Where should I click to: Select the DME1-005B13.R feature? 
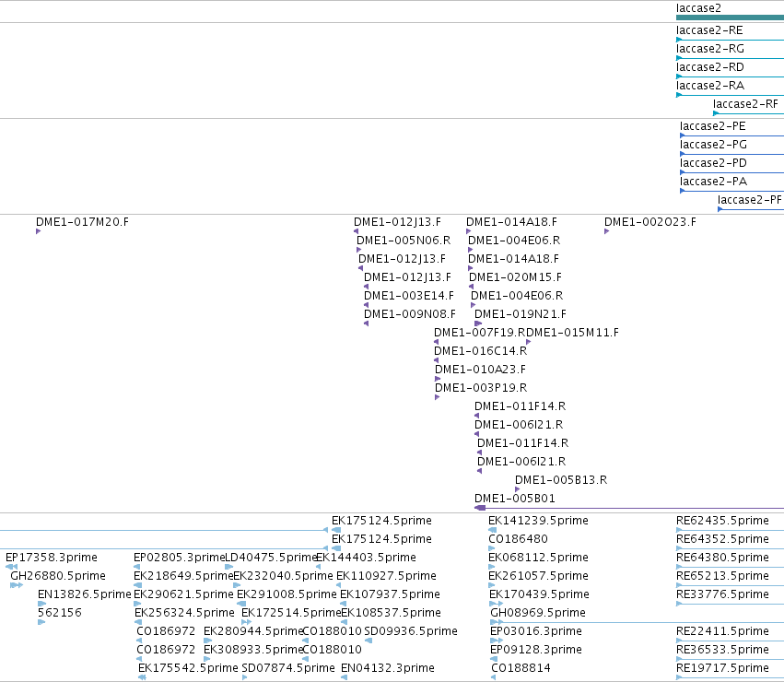click(x=561, y=480)
